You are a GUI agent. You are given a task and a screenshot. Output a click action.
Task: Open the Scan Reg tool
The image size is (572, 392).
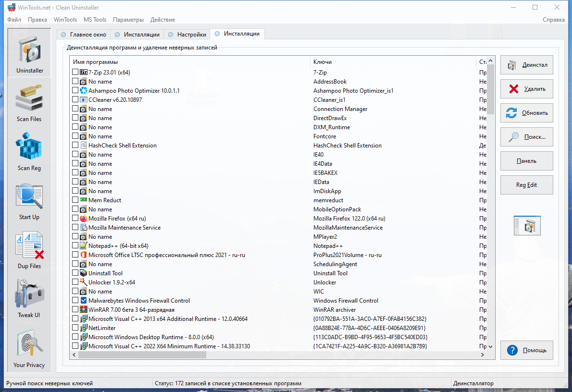[29, 152]
